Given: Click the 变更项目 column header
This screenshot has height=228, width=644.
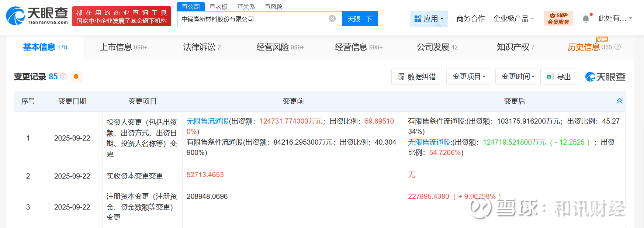Looking at the screenshot, I should (142, 101).
